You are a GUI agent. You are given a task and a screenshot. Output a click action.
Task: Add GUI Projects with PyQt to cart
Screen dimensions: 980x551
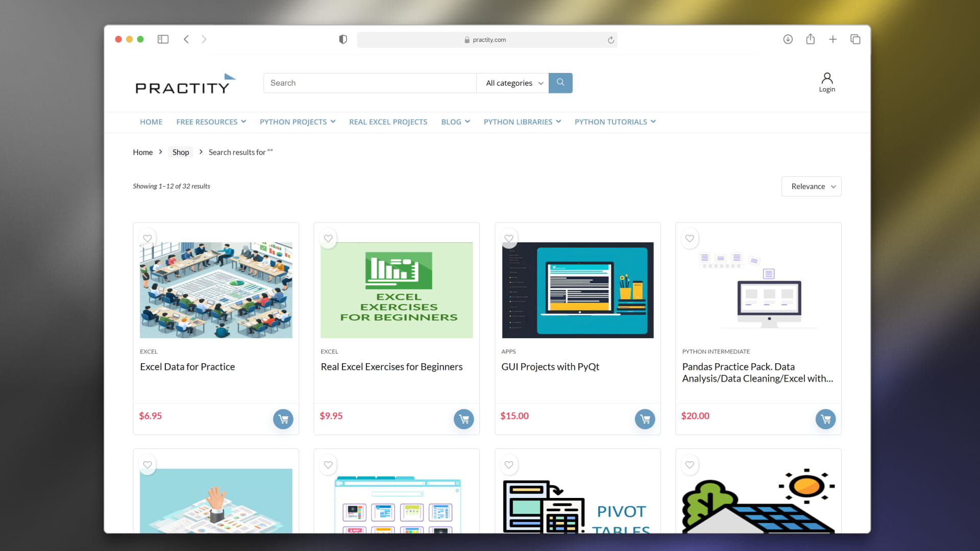[645, 419]
